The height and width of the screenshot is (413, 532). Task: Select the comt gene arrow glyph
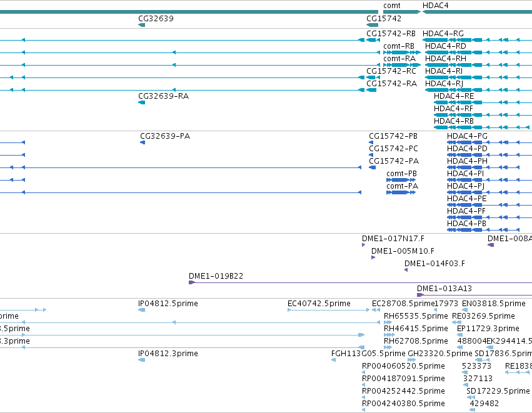coord(402,12)
